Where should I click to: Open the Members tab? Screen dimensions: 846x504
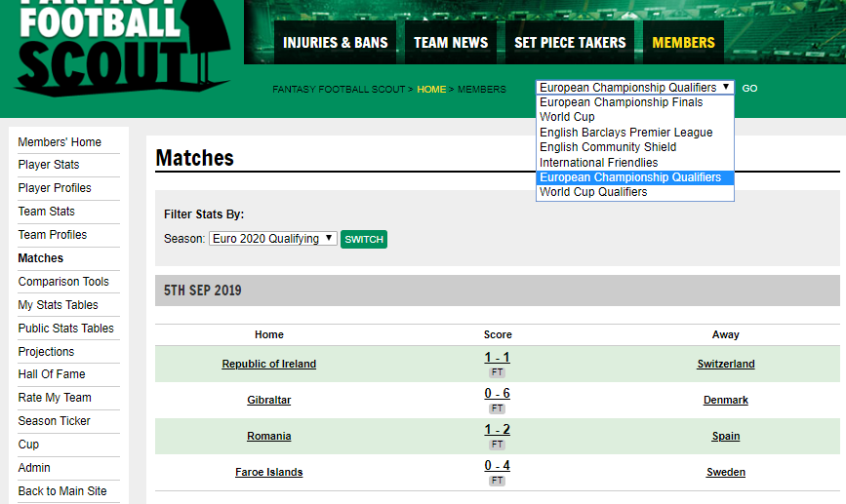(683, 43)
